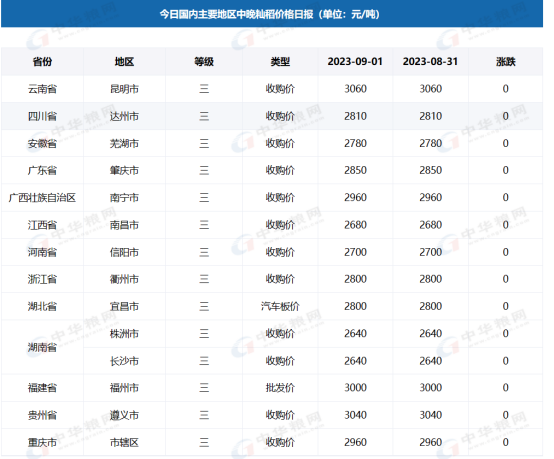Select the 2023-09-01 date column header
Screen dimensions: 554x459
[355, 61]
